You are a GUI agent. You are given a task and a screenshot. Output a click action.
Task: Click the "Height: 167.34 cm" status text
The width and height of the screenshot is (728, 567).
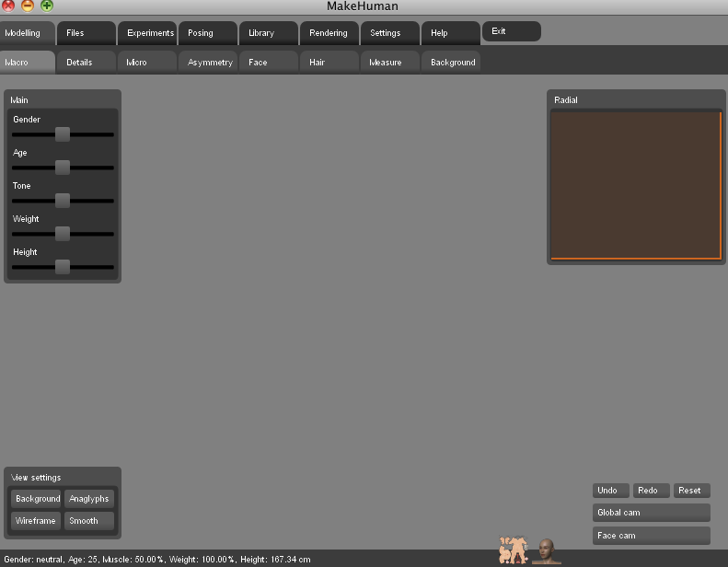[x=275, y=560]
